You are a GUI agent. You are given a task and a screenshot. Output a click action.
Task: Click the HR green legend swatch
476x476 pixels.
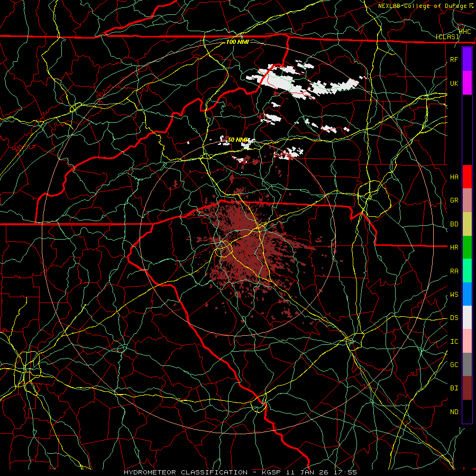[467, 248]
